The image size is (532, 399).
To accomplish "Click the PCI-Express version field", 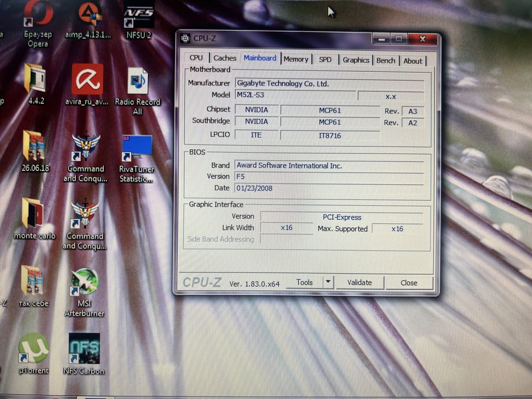I will pos(342,217).
